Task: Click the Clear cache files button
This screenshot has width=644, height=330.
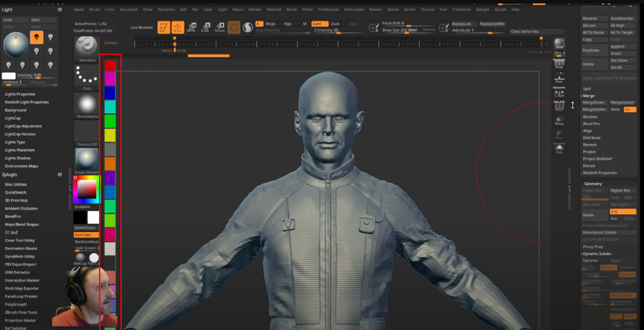Action: coord(537,32)
